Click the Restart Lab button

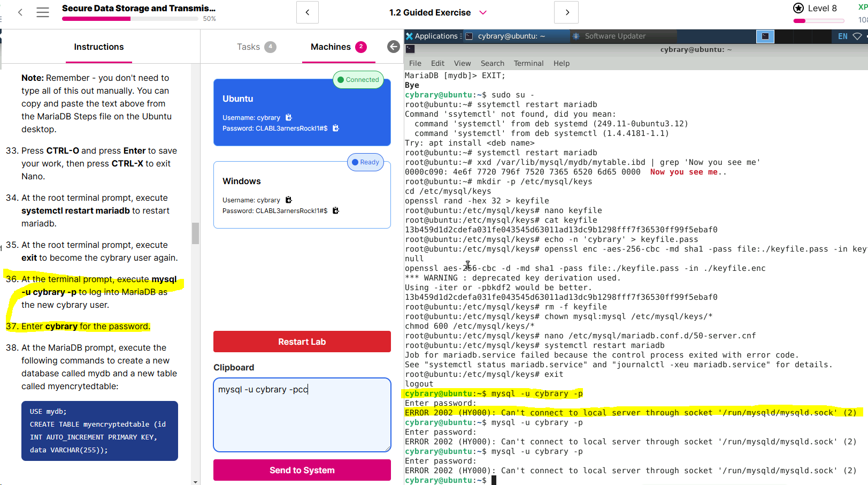click(302, 342)
